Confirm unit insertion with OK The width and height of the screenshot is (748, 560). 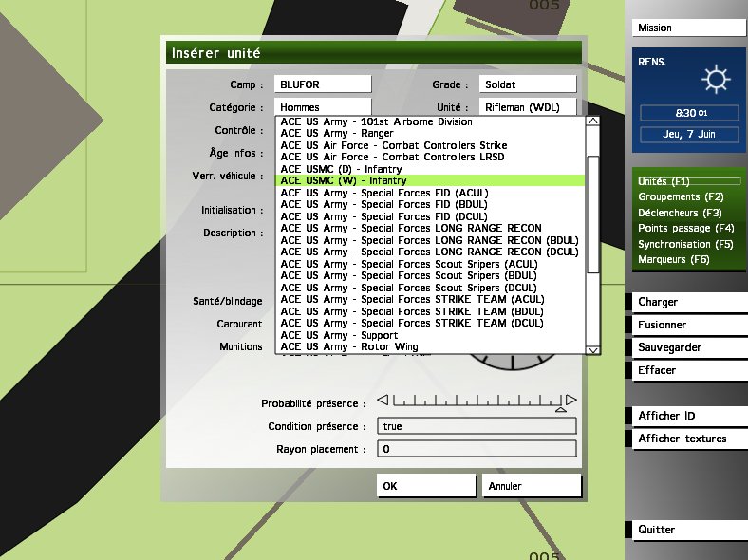(x=426, y=486)
